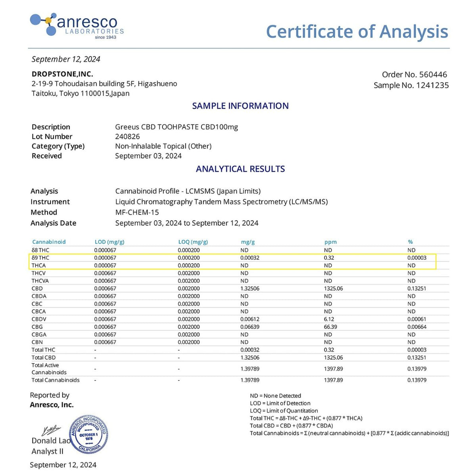The height and width of the screenshot is (476, 476).
Task: Select the Certificate of Analysis heading
Action: click(357, 32)
